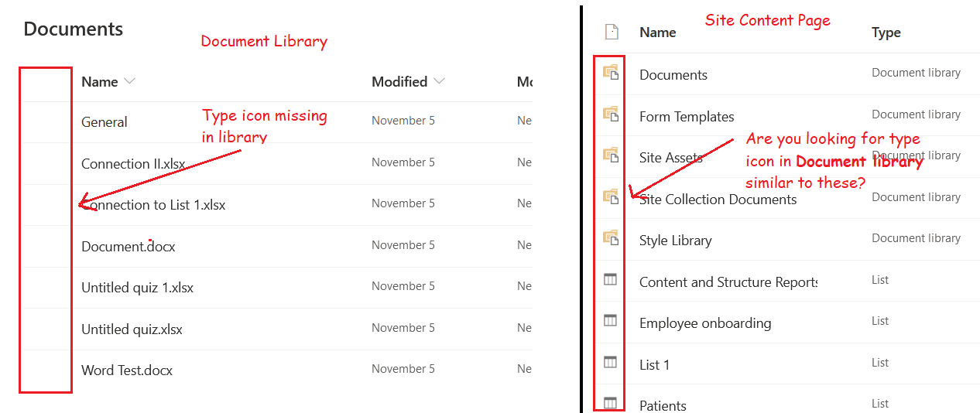980x413 pixels.
Task: Open Site Collection Documents library
Action: [718, 200]
